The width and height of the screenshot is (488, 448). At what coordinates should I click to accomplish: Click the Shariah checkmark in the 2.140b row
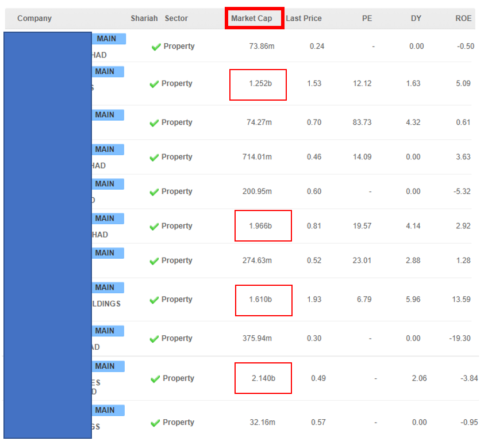[x=155, y=379]
